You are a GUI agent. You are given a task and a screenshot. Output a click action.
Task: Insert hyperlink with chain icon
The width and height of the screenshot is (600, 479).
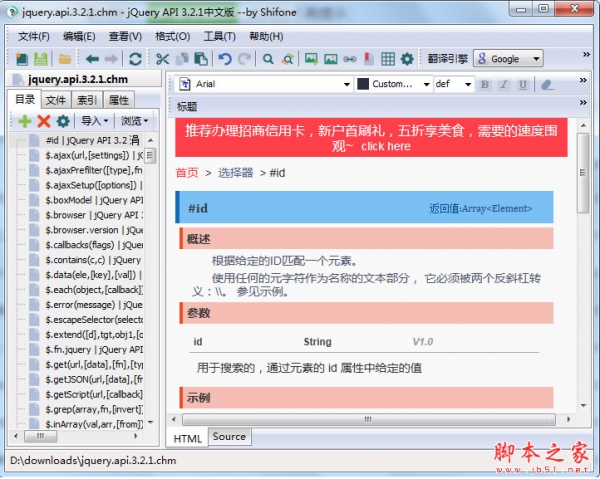pos(349,59)
